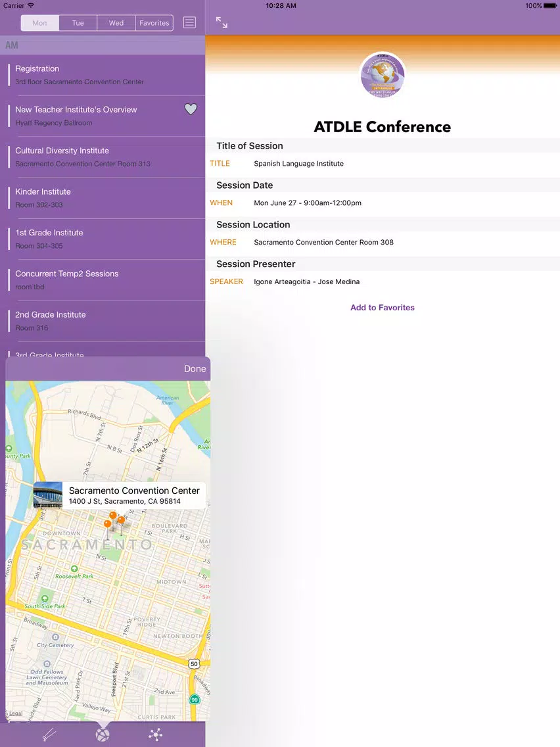Open the Wed schedule tab
Screen dimensions: 560x747
coord(116,23)
